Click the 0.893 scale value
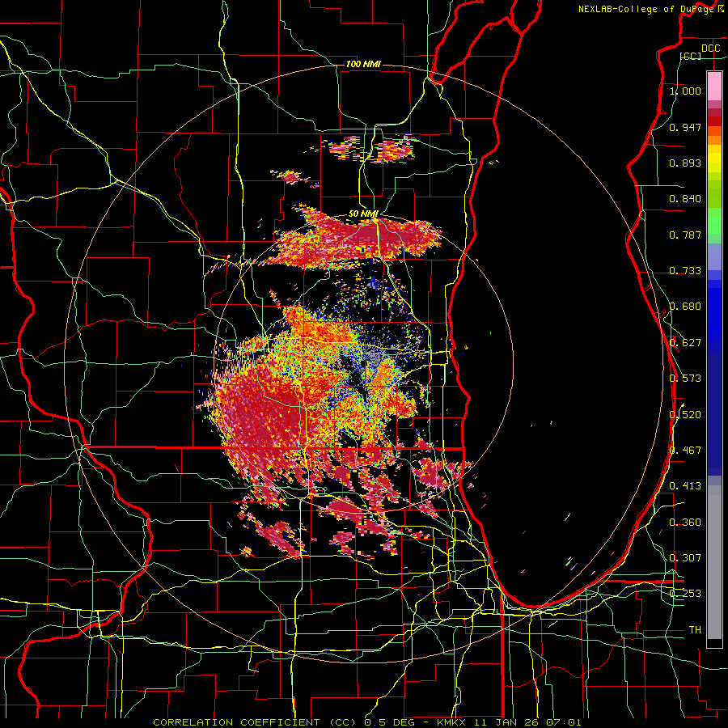The image size is (728, 728). [685, 163]
